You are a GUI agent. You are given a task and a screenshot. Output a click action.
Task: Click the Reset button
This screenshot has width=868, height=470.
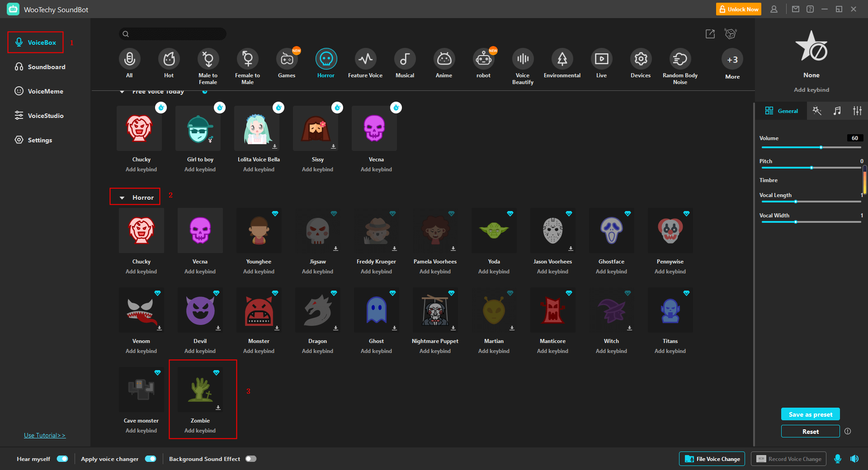[x=811, y=432]
